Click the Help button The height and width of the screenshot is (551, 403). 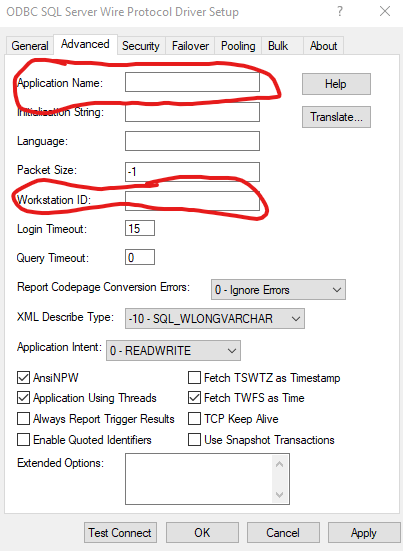coord(336,84)
